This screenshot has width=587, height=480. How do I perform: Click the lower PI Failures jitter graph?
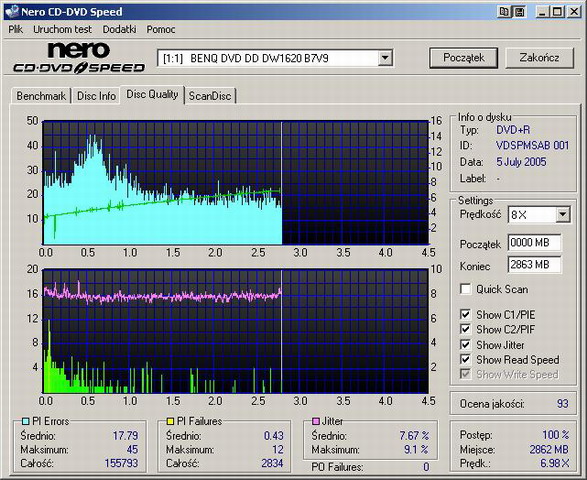tap(235, 331)
